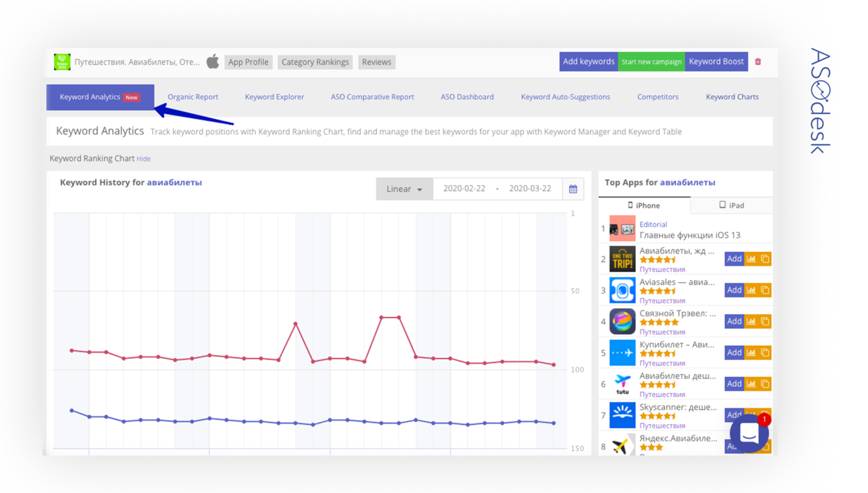Screen dimensions: 868x493
Task: Click the Купибилет app icon
Action: coord(622,352)
